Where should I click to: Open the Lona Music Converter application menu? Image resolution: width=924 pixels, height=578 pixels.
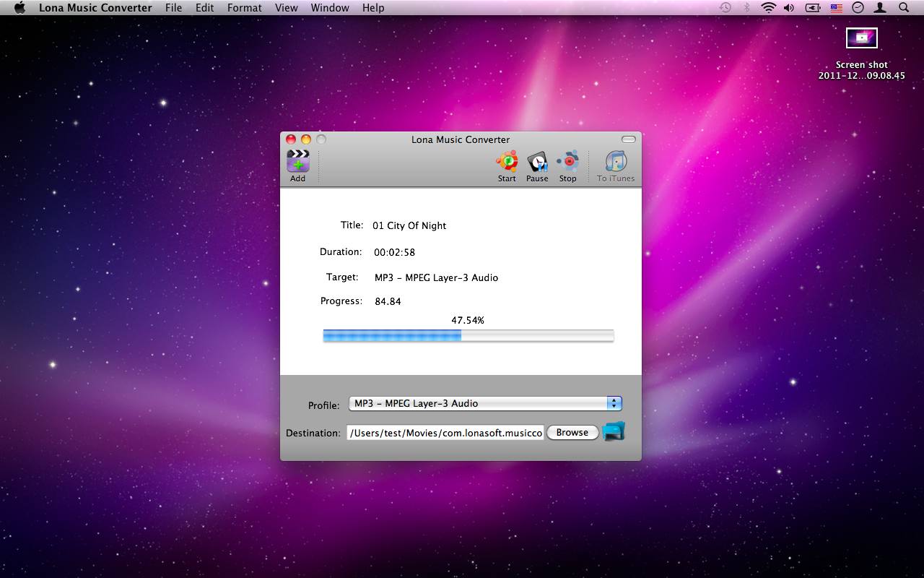(x=95, y=8)
